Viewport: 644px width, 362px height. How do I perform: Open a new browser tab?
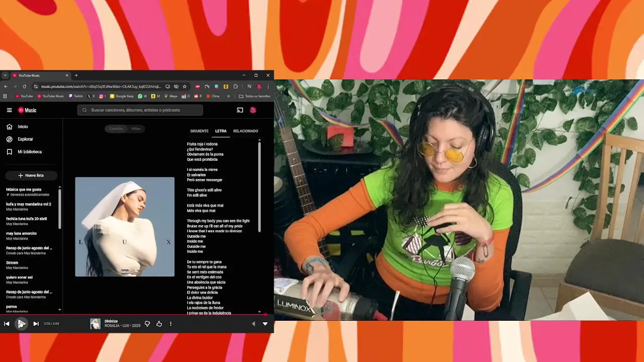tap(76, 75)
